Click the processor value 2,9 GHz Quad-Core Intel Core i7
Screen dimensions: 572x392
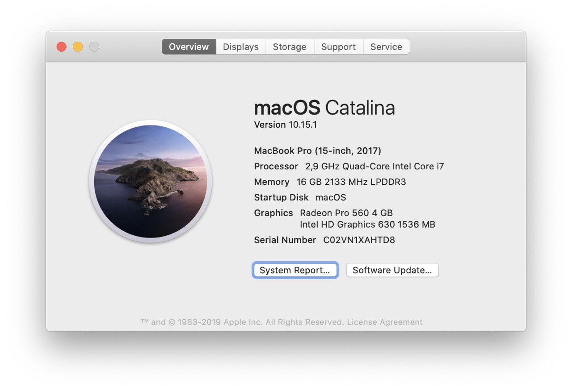pyautogui.click(x=374, y=166)
